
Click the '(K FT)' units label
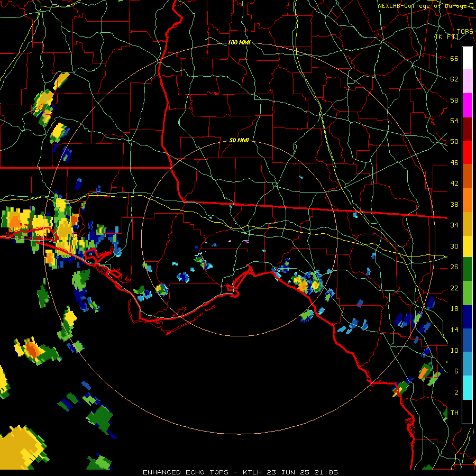[x=447, y=37]
